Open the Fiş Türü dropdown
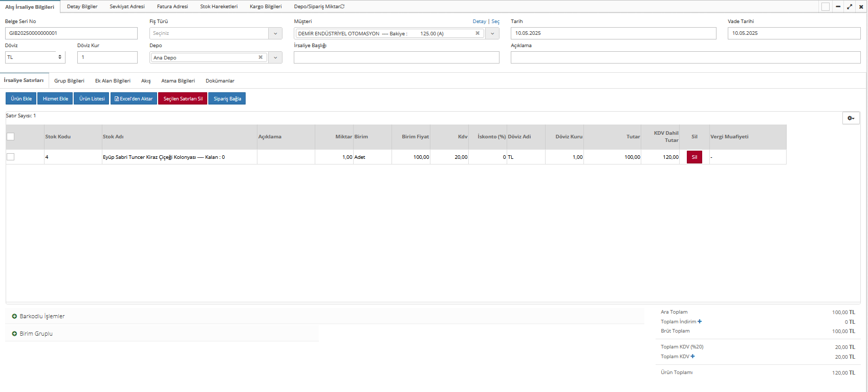 tap(275, 33)
